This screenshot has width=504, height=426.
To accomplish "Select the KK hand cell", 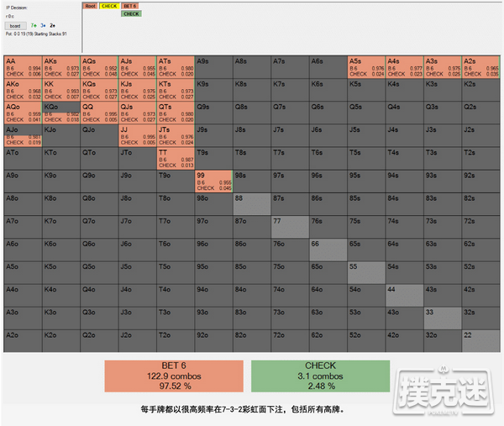I will click(x=60, y=90).
